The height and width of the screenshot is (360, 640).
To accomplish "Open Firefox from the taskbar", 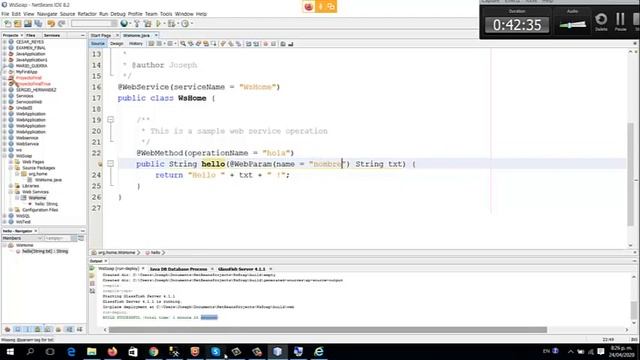I will (112, 351).
